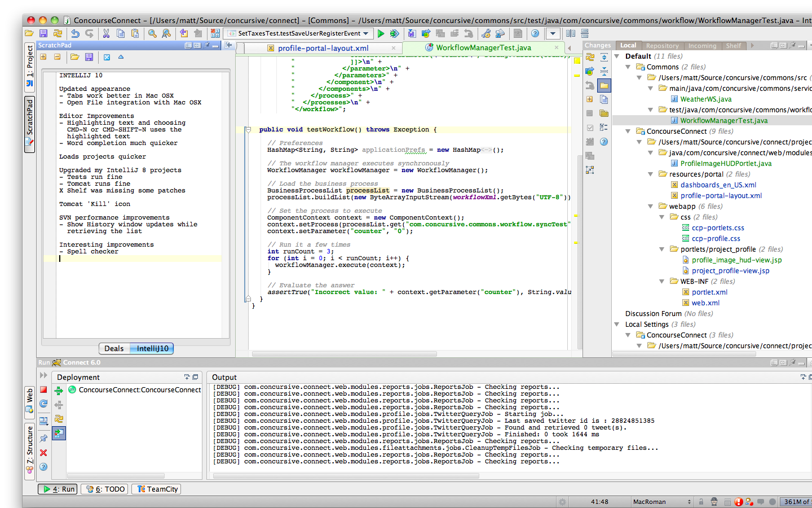Click the Find magnifier icon in toolbar
Viewport: 812px width, 508px height.
coord(152,34)
